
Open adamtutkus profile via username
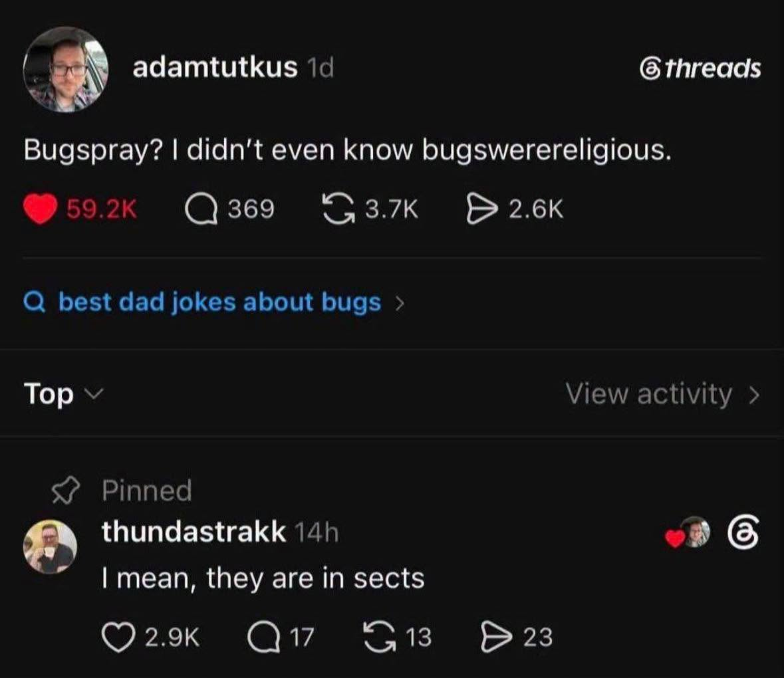tap(215, 67)
